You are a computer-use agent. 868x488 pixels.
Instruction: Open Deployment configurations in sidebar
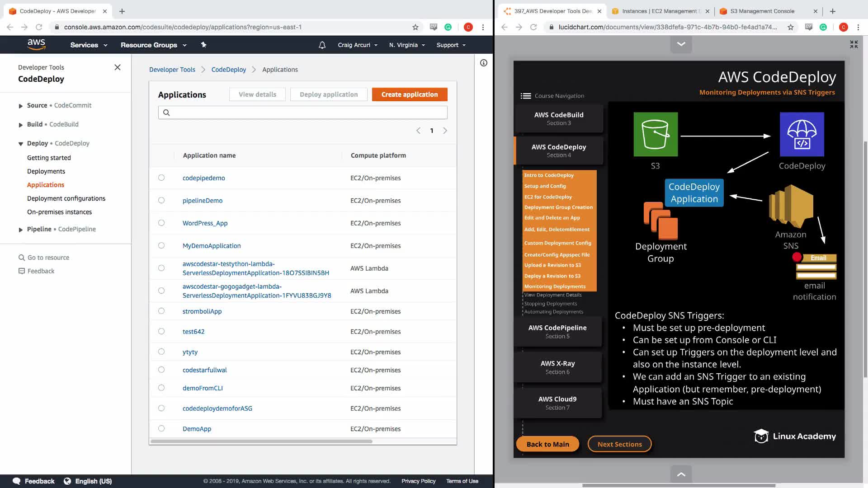pyautogui.click(x=66, y=198)
